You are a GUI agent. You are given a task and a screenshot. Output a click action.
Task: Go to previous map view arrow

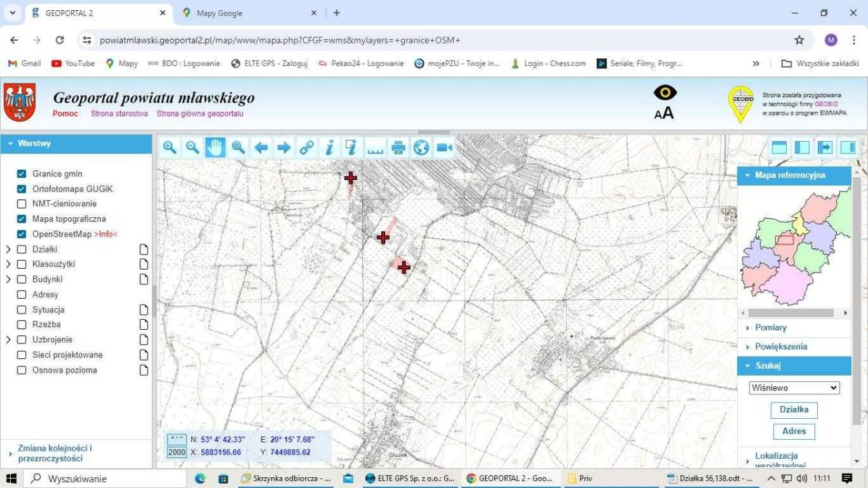coord(261,147)
